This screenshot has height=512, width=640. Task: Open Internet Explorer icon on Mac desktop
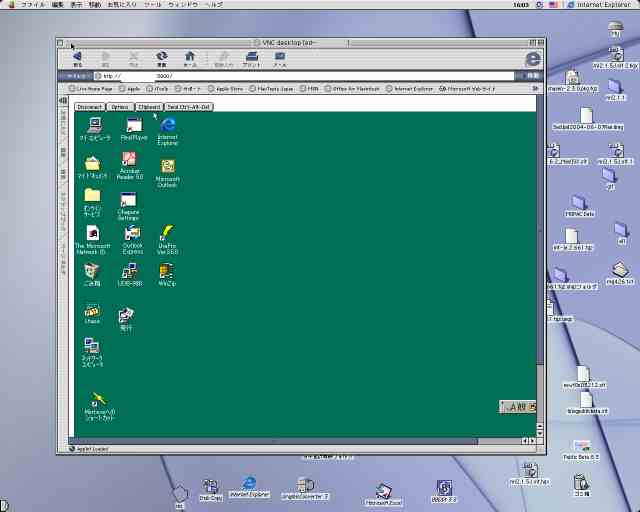[249, 483]
